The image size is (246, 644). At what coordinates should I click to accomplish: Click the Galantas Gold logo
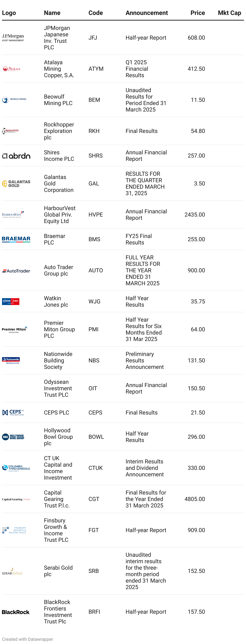[16, 183]
